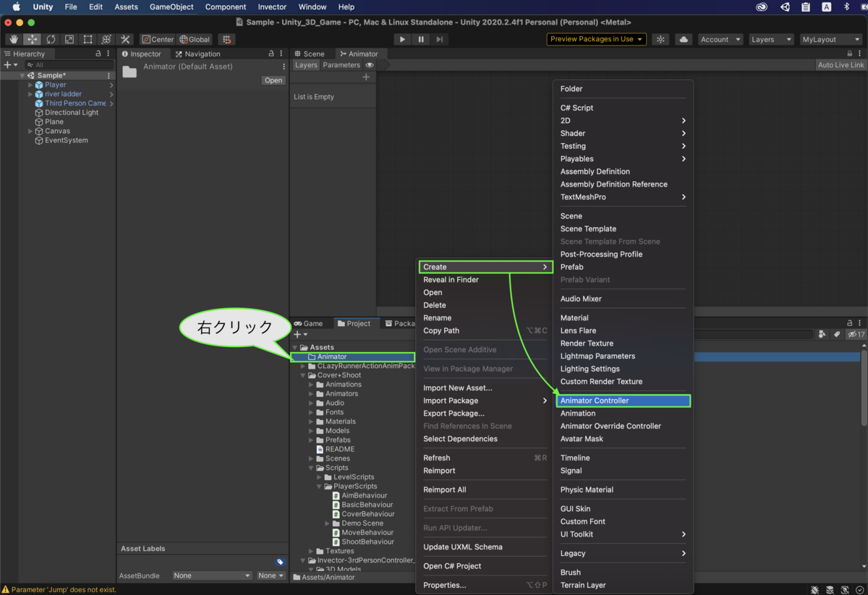
Task: Select the Rect Transform tool
Action: [88, 39]
